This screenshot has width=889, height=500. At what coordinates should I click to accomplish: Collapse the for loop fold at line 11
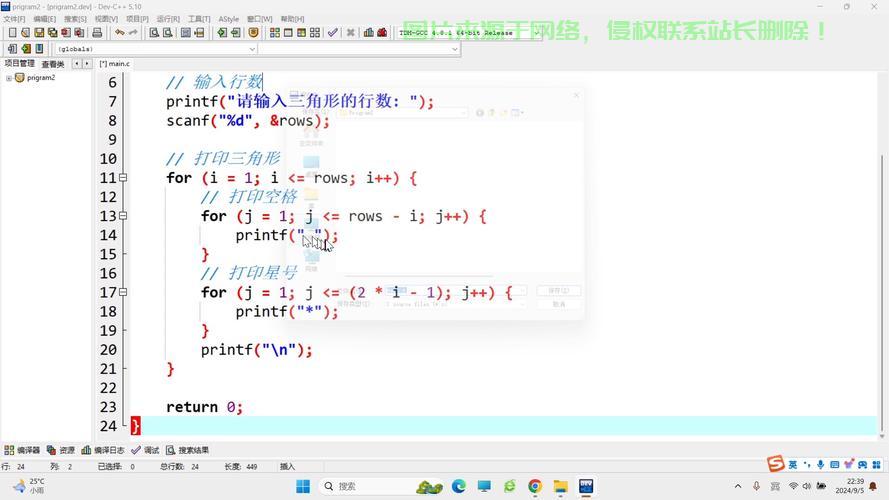pos(123,178)
